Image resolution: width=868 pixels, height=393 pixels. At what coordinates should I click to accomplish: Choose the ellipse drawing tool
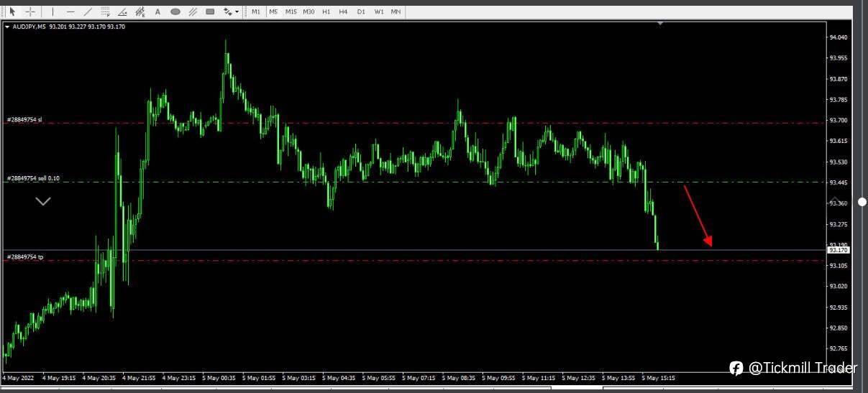[175, 11]
